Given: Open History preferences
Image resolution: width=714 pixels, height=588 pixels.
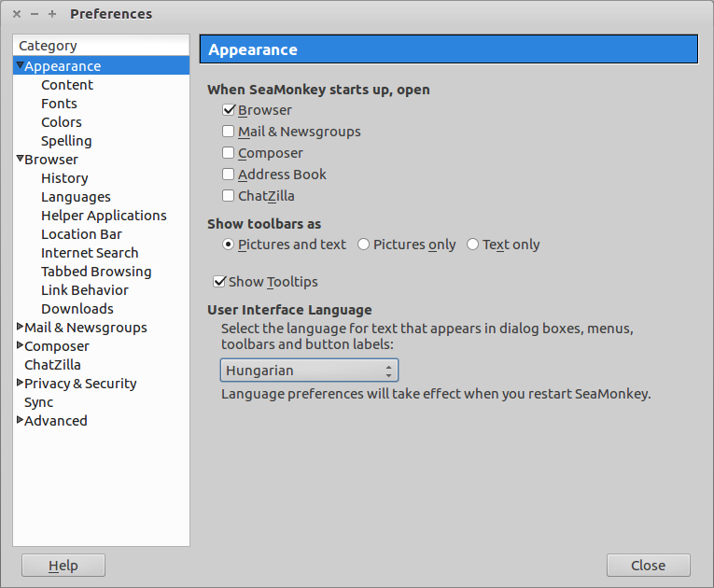Looking at the screenshot, I should coord(64,178).
